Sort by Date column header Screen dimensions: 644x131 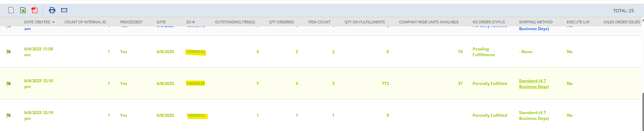[161, 22]
